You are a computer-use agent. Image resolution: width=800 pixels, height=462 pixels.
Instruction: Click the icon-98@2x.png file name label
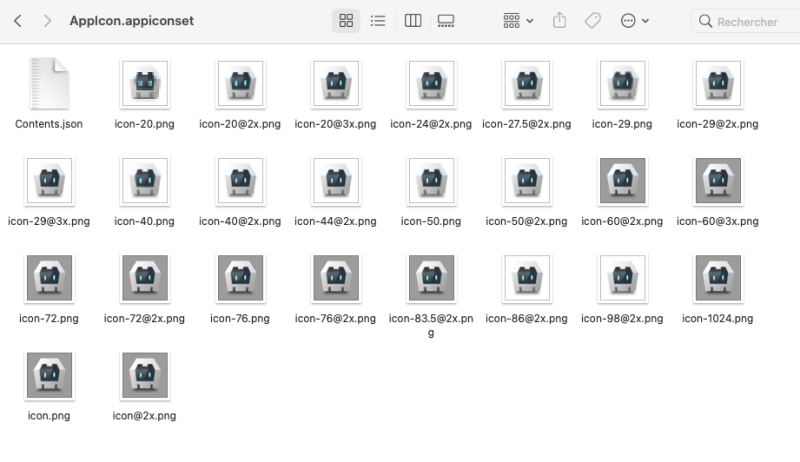(622, 319)
